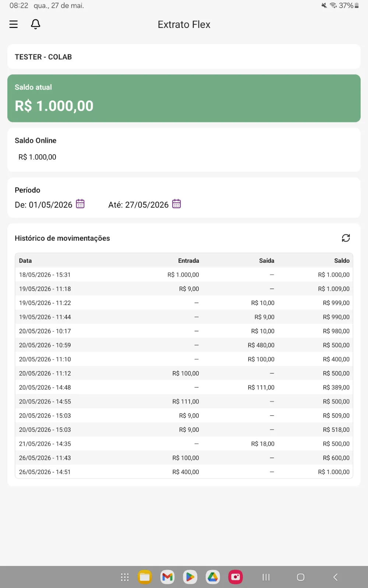Launch Google Drive
This screenshot has width=368, height=588.
[213, 577]
